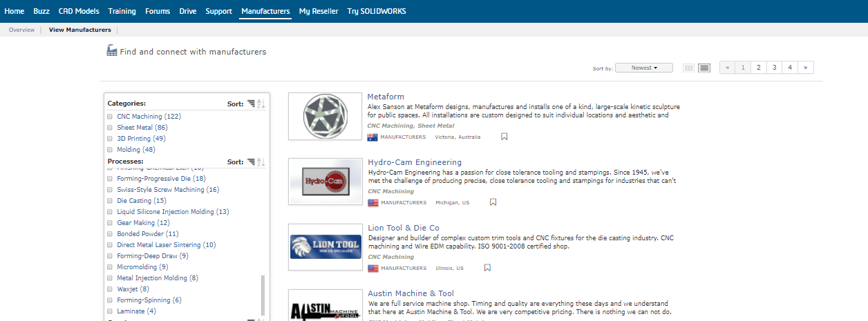Click Hydro-Cam logo thumbnail
The width and height of the screenshot is (868, 321).
tap(325, 182)
